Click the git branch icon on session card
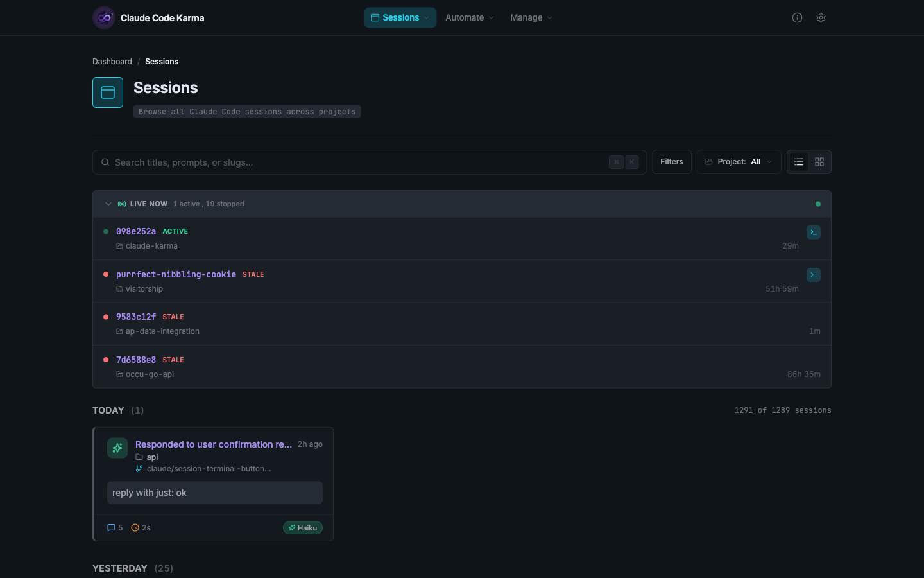The height and width of the screenshot is (578, 924). point(139,469)
